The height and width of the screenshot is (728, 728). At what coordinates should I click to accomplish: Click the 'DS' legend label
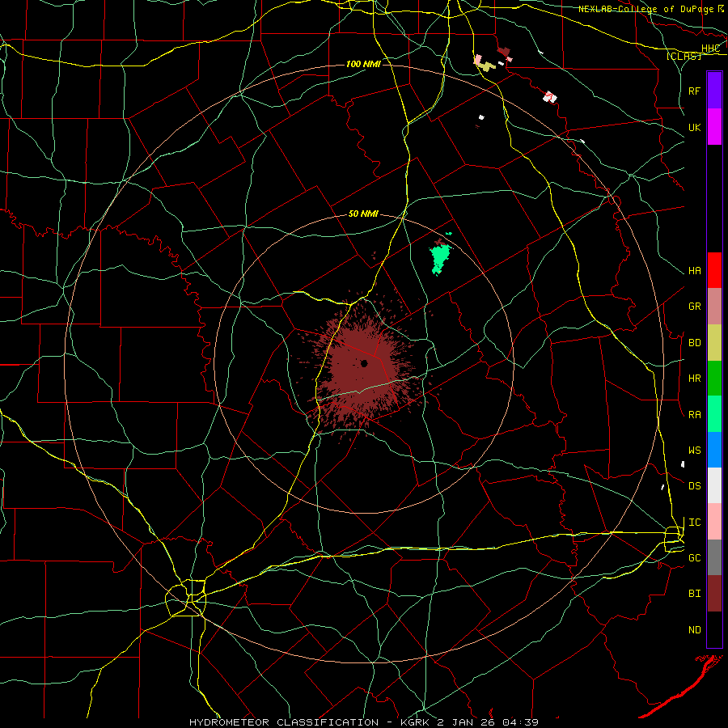click(695, 486)
